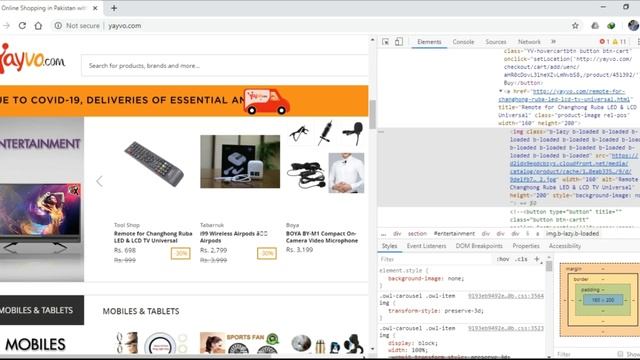Open the Event Listeners tab
The height and width of the screenshot is (360, 640).
426,246
